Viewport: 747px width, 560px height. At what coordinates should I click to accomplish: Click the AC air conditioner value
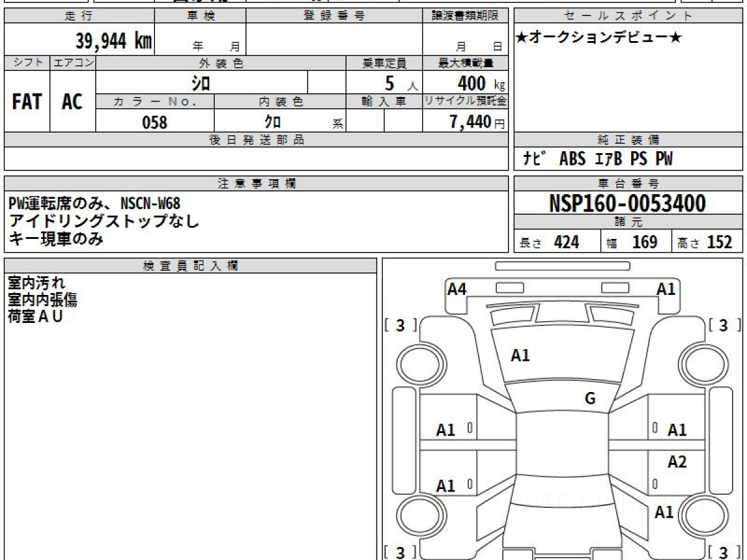tap(73, 101)
